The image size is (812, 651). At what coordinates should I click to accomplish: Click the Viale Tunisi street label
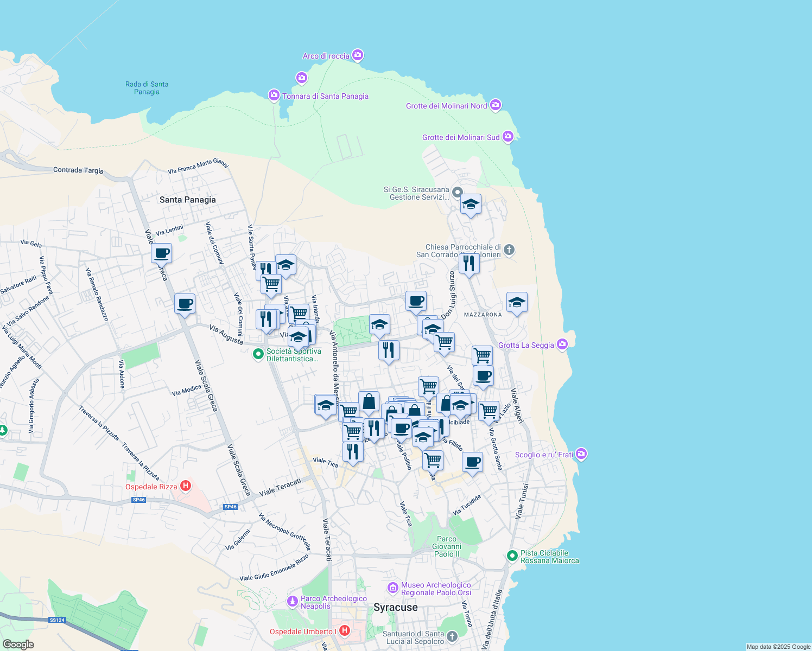click(521, 501)
